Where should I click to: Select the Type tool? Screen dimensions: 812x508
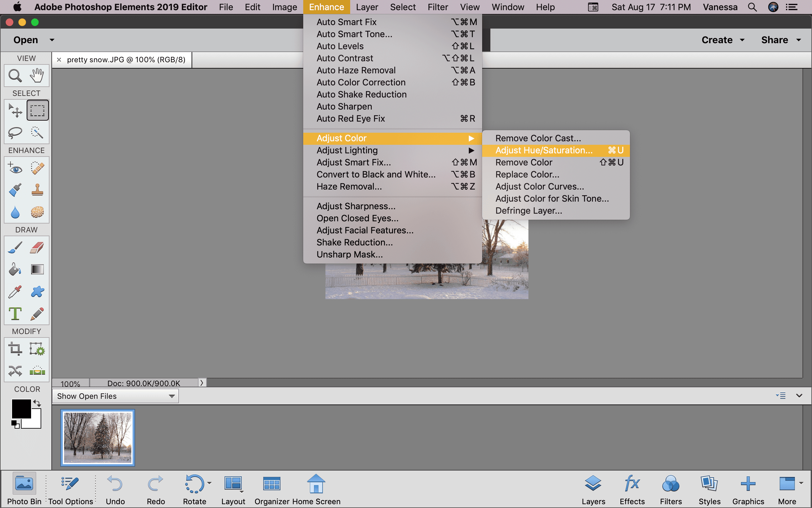click(15, 314)
